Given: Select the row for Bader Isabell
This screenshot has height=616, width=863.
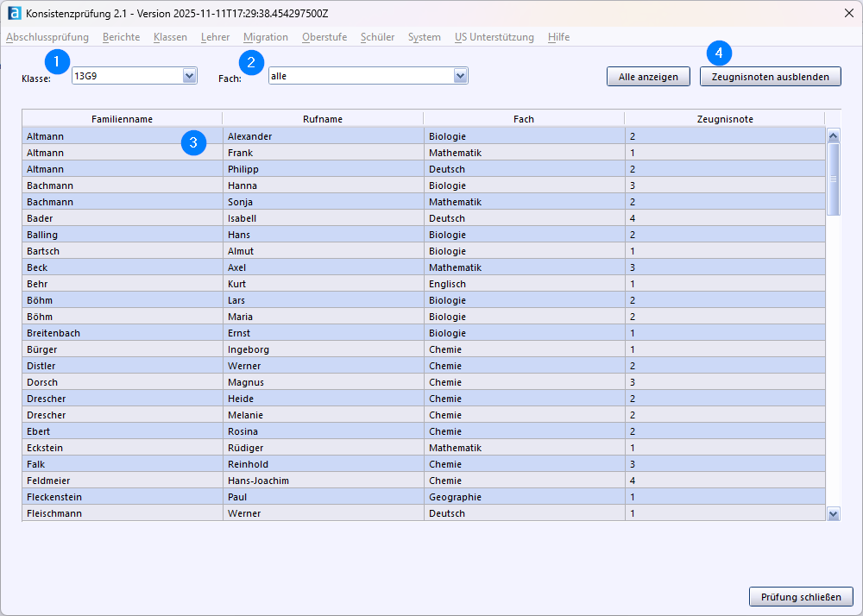Looking at the screenshot, I should [x=122, y=218].
